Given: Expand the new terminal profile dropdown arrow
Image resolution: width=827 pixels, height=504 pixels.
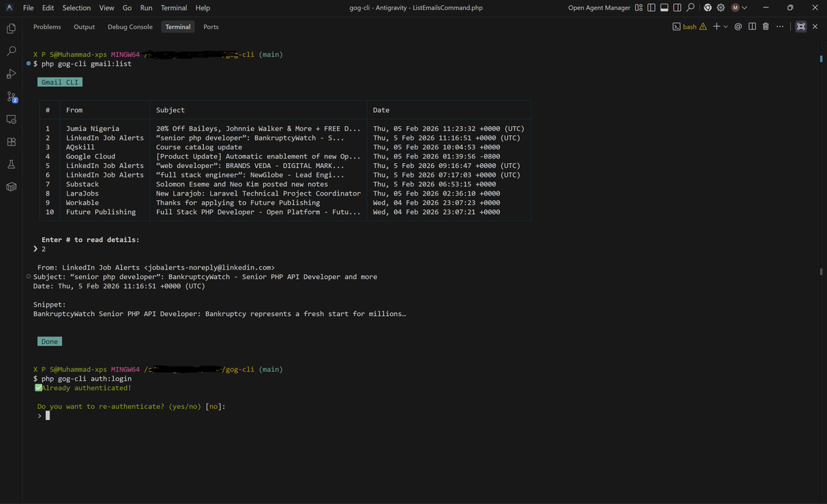Looking at the screenshot, I should click(725, 27).
